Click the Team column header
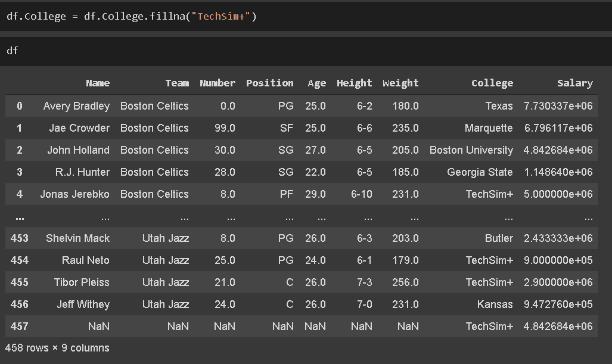 point(177,83)
